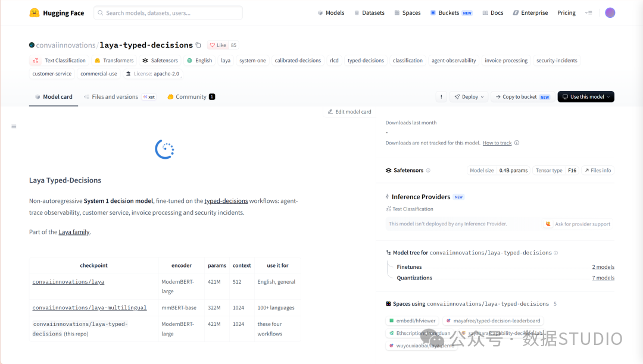Click the Model size 0.4B params badge
The width and height of the screenshot is (643, 364).
pos(499,170)
